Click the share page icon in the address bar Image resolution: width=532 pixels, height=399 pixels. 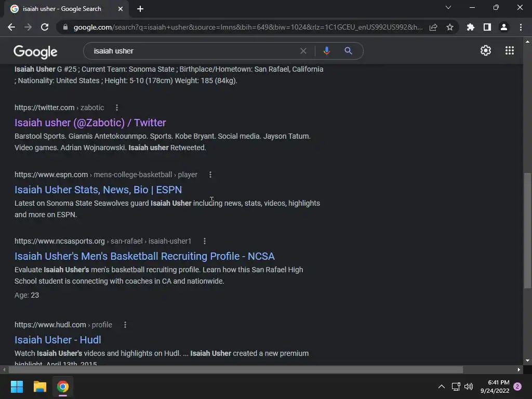point(433,27)
